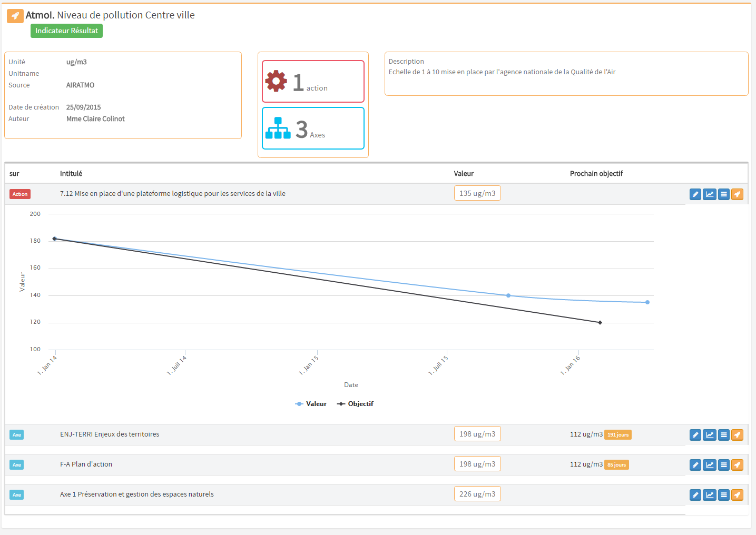
Task: Open the graph icon for ENJ-TERRI axis
Action: (710, 435)
